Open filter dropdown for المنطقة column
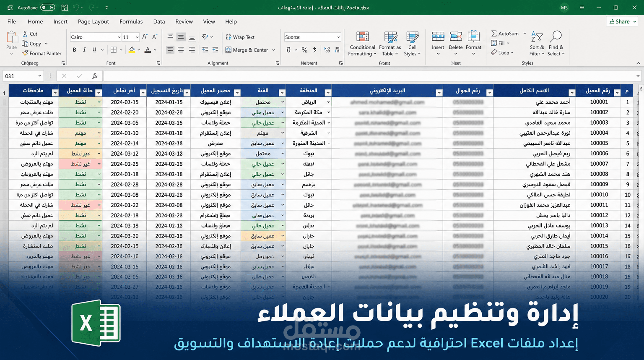The height and width of the screenshot is (360, 644). (x=328, y=93)
